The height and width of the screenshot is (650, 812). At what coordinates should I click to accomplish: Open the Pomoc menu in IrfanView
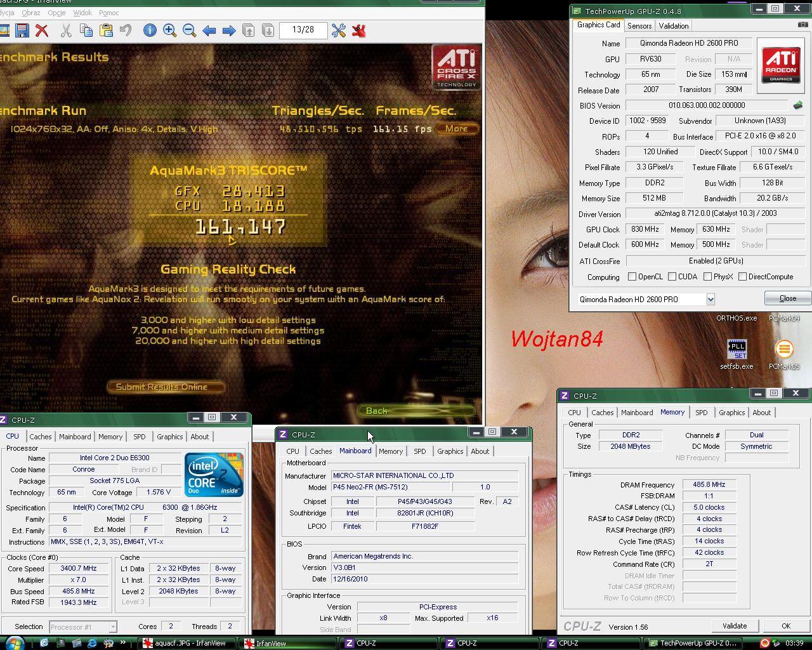pos(109,13)
